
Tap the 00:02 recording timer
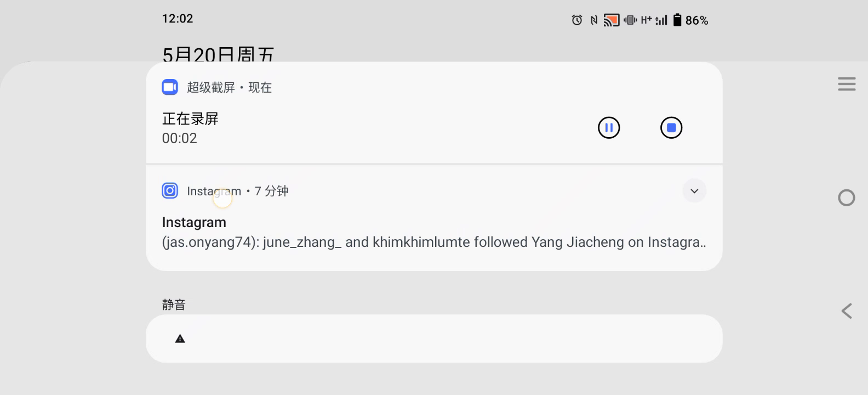pyautogui.click(x=179, y=138)
